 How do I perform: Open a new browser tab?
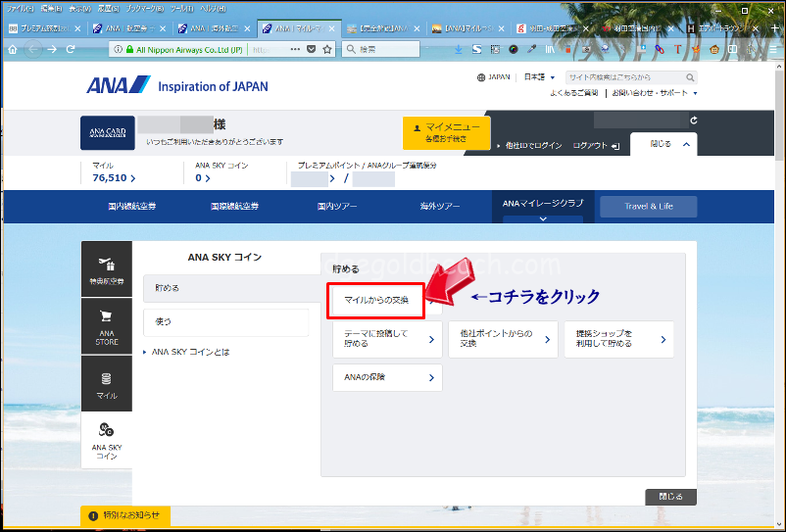775,28
